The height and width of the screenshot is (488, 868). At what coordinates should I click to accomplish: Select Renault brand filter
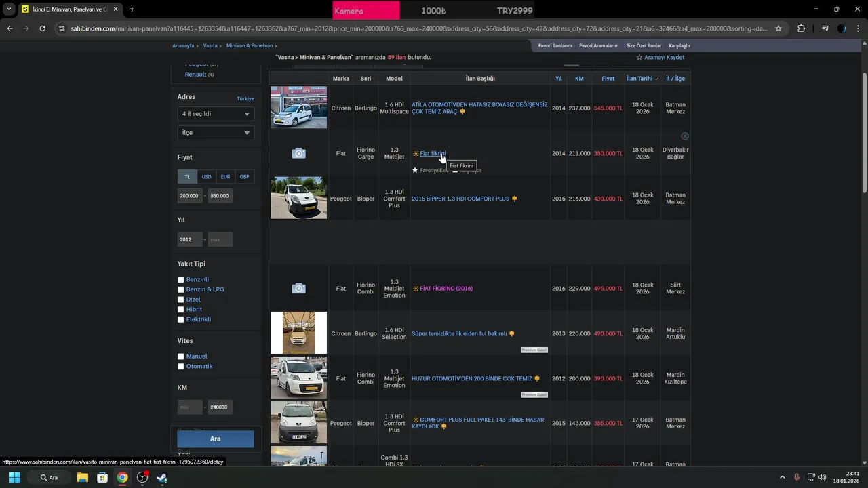[x=195, y=75]
